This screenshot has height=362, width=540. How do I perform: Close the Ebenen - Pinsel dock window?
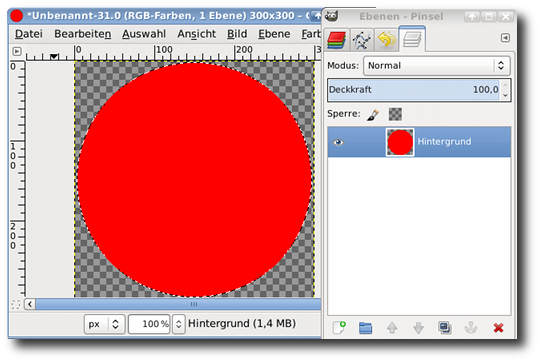pyautogui.click(x=506, y=16)
